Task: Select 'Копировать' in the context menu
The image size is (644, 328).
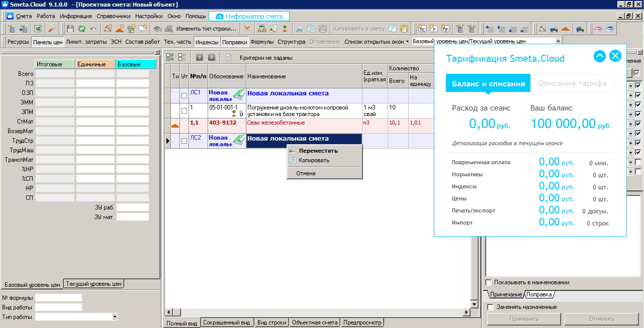Action: [x=314, y=160]
